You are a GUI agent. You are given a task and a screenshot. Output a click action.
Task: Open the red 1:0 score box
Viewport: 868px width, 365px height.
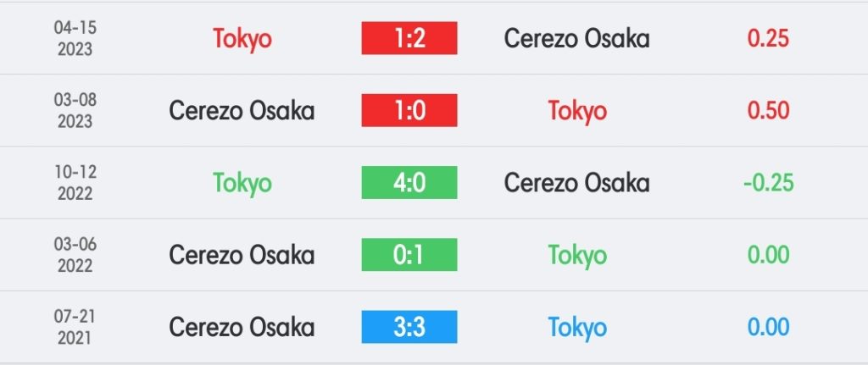click(x=409, y=110)
